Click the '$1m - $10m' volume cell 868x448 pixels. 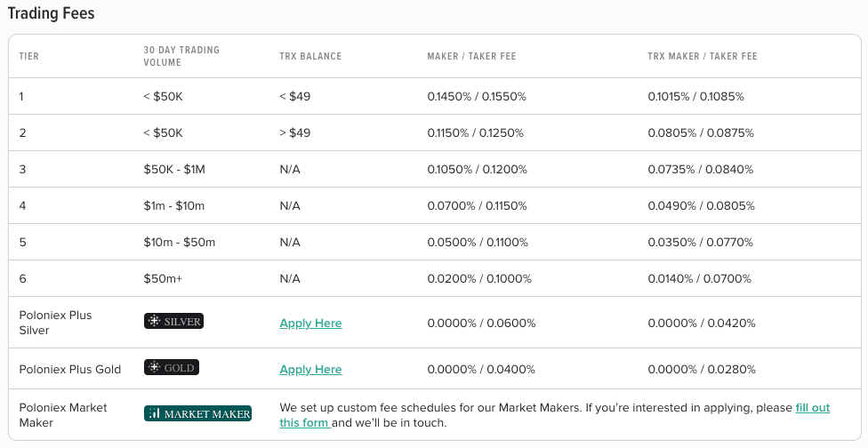click(173, 205)
